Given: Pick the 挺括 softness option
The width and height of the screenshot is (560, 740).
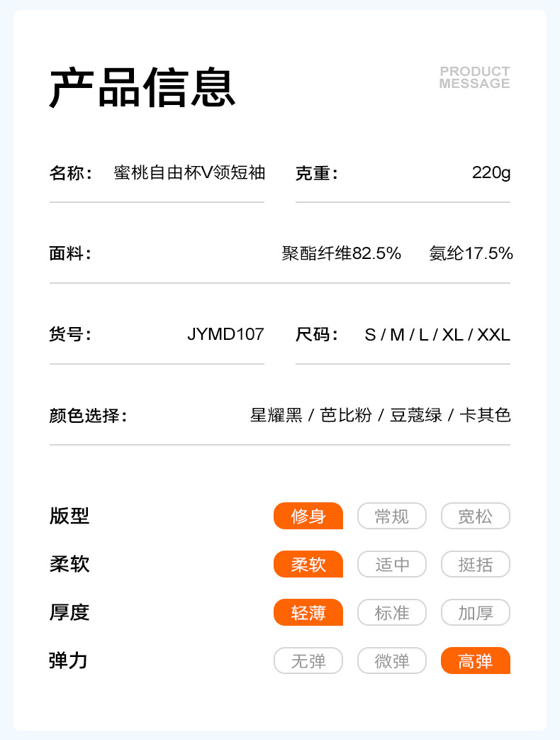Looking at the screenshot, I should pyautogui.click(x=475, y=564).
